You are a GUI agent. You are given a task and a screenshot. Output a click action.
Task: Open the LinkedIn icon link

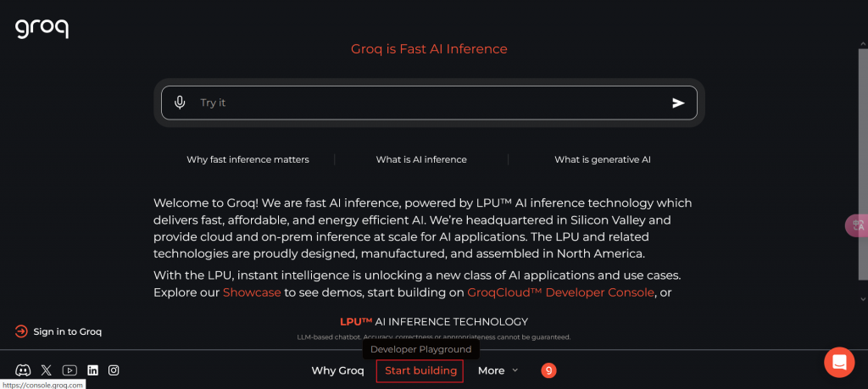pos(93,370)
